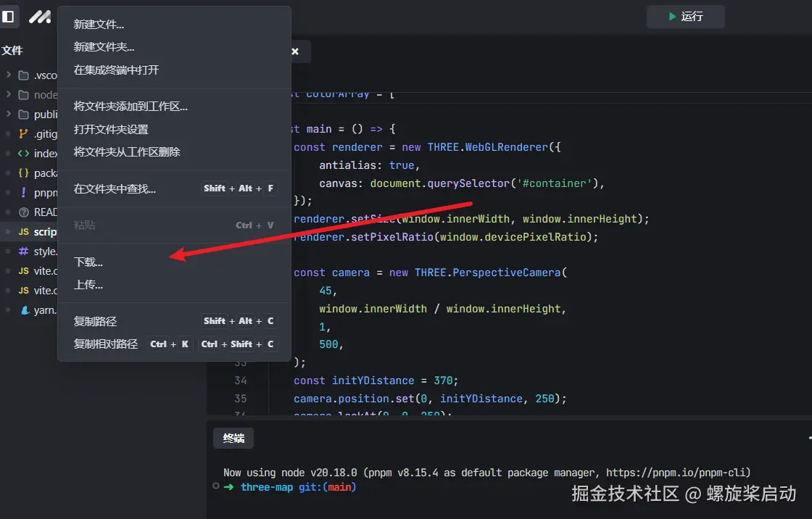
Task: Click the README question-mark icon
Action: [x=23, y=212]
